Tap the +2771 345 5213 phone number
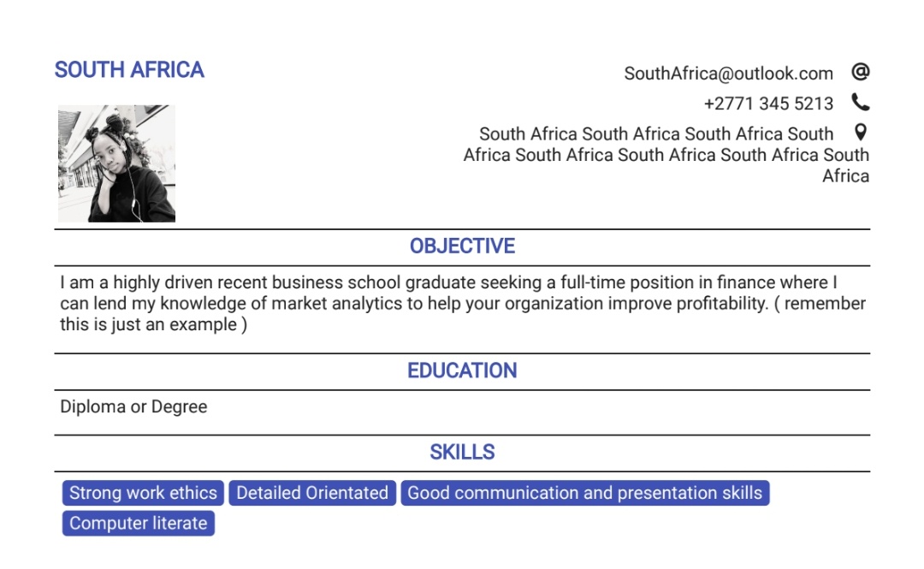Viewport: 924px width, 569px height. click(x=767, y=104)
